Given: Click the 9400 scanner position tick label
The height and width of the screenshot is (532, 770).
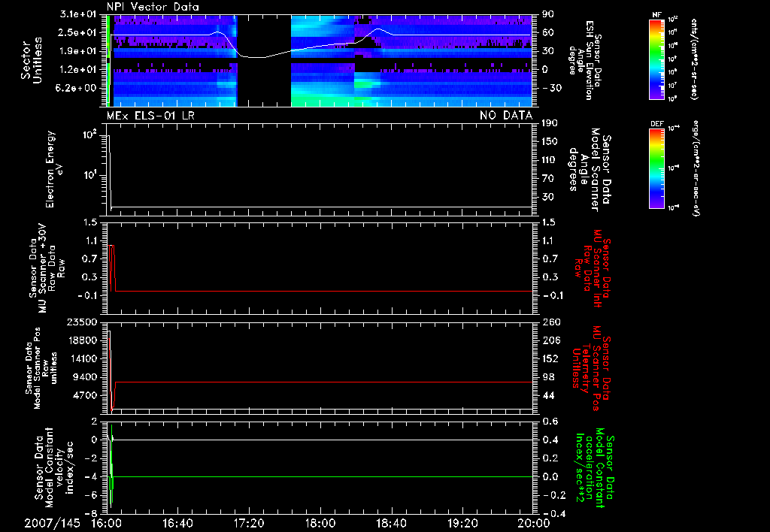Looking at the screenshot, I should tap(85, 377).
